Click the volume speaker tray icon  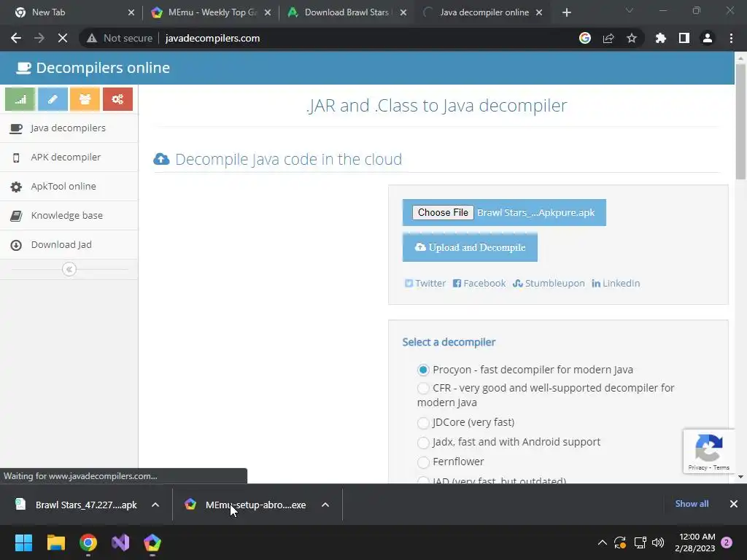pyautogui.click(x=658, y=542)
